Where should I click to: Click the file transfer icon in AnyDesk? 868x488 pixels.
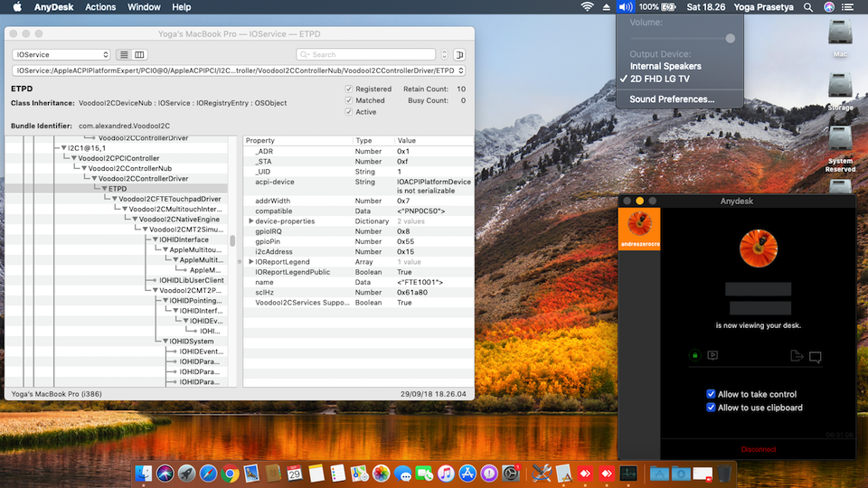click(796, 356)
